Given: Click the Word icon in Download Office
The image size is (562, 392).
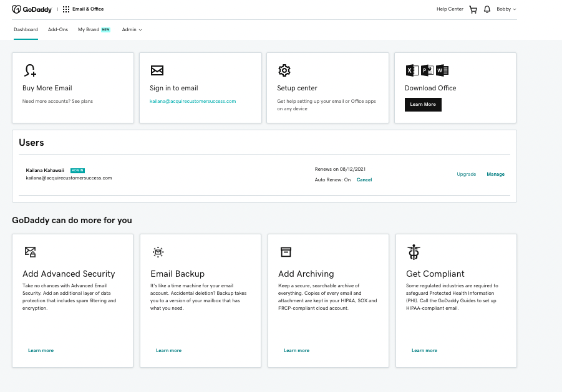Looking at the screenshot, I should tap(442, 70).
